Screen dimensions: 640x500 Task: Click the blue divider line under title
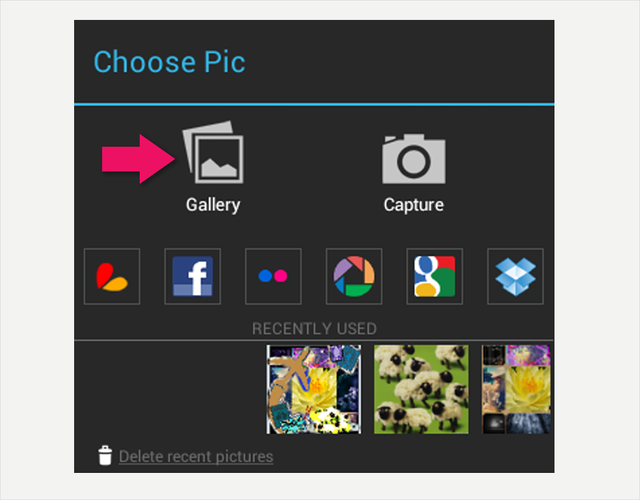[314, 105]
